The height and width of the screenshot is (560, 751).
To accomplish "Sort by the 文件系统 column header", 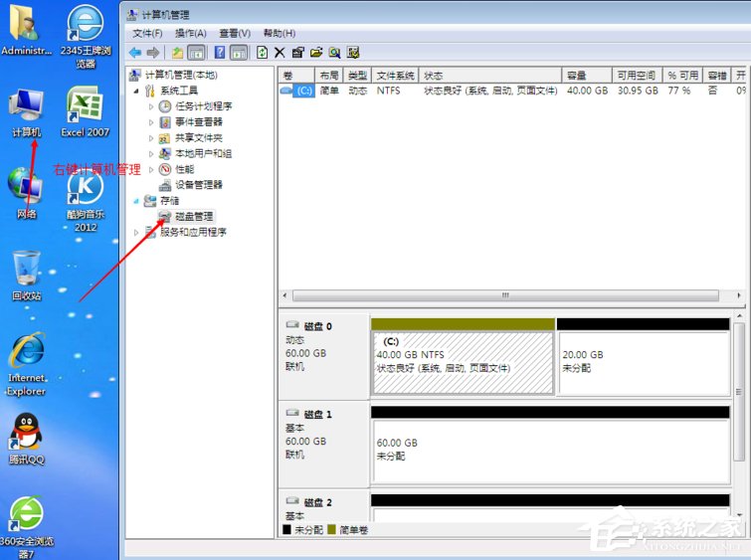I will 395,76.
